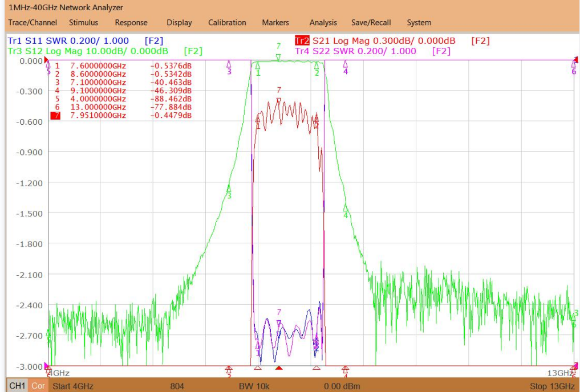
Task: Click the active marker 7 red triangle on bottom axis
Action: tap(279, 368)
